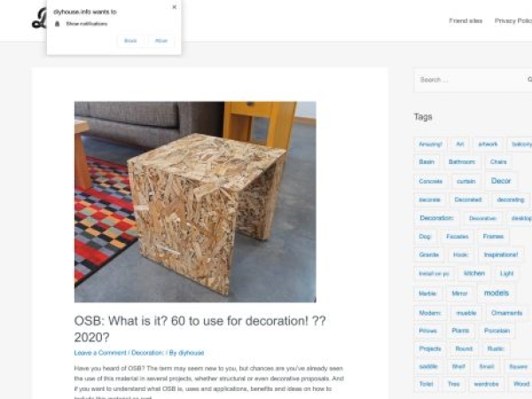Select the Bathroom tag
The image size is (532, 399).
(462, 162)
